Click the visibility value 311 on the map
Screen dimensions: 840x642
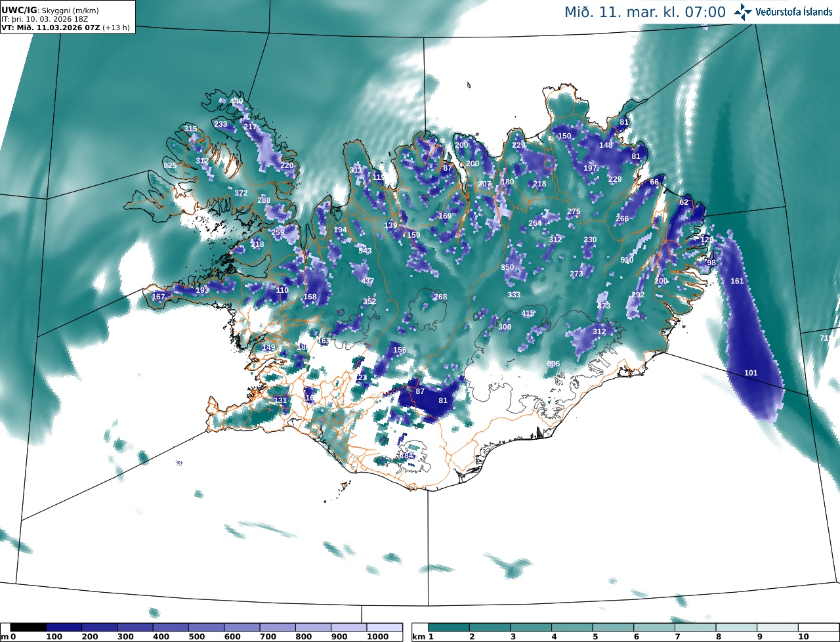[x=355, y=170]
